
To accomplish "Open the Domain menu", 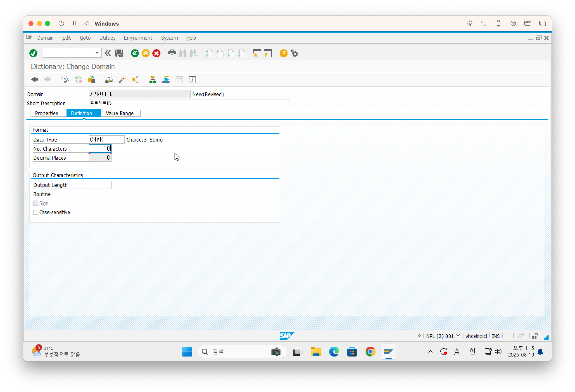I will click(45, 38).
